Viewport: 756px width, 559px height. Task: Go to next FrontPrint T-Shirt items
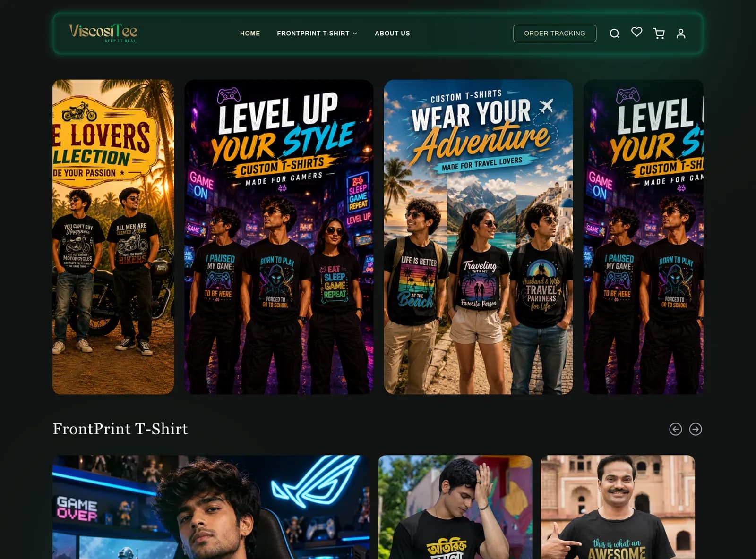tap(696, 429)
